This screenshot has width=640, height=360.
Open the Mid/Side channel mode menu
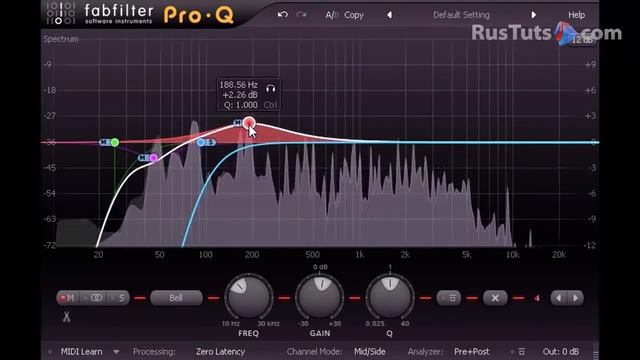[370, 351]
